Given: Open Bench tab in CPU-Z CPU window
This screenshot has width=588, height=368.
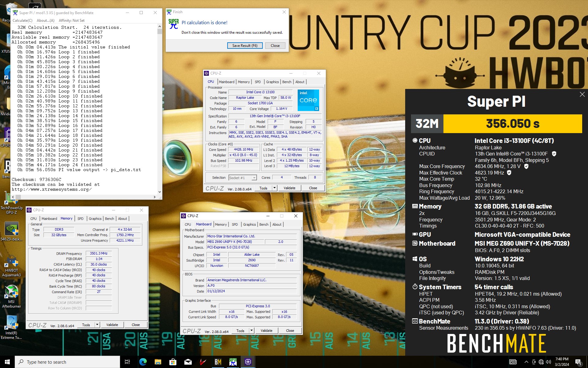Looking at the screenshot, I should [287, 82].
